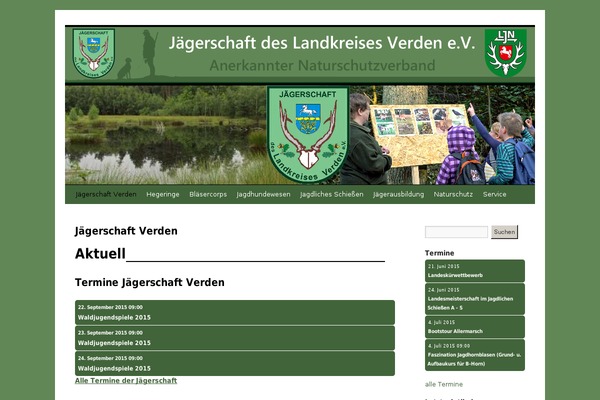Click the Jägerschaft Verden page heading
The width and height of the screenshot is (600, 400).
126,231
